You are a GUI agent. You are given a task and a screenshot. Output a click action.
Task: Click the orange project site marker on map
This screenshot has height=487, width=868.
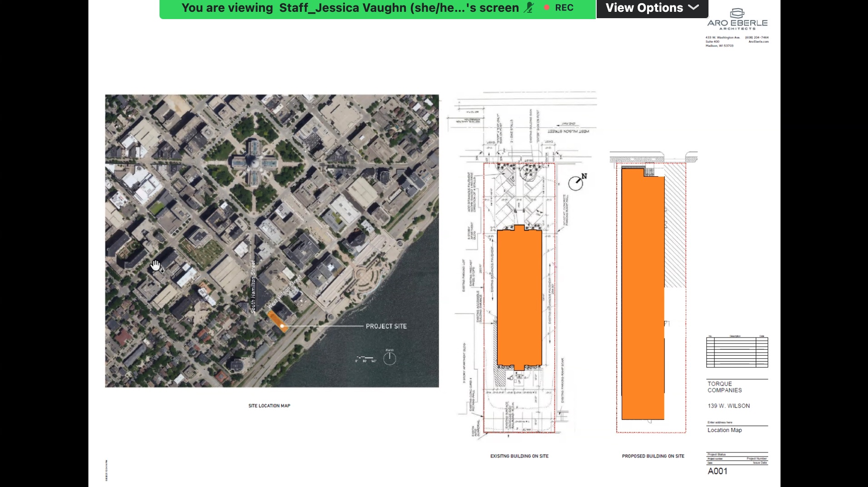pyautogui.click(x=277, y=321)
